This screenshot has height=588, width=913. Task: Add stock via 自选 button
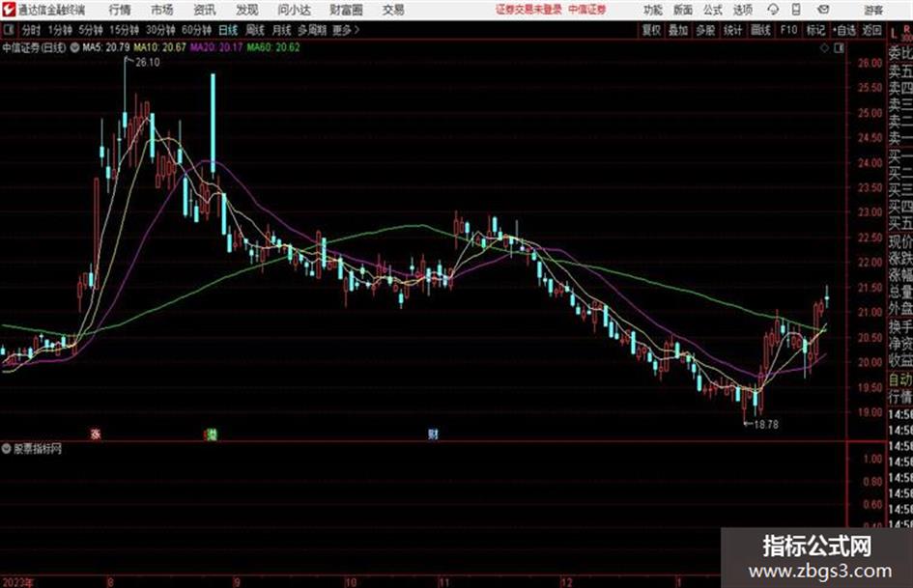tap(844, 30)
